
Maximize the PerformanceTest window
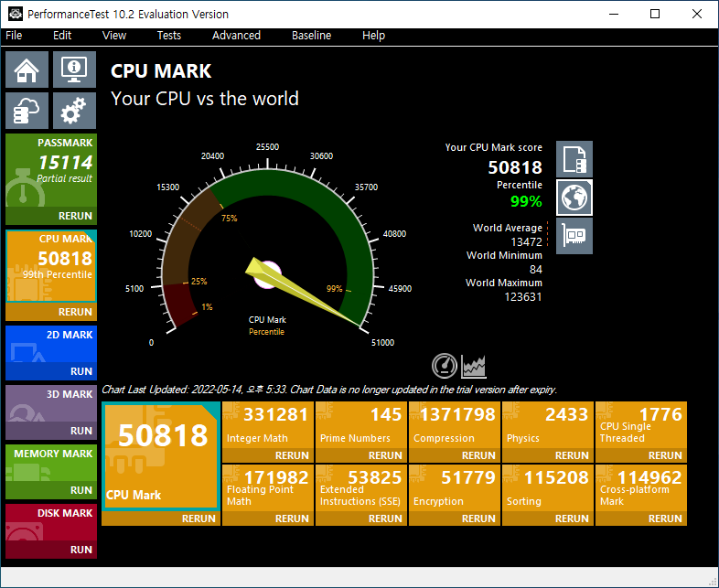(655, 14)
